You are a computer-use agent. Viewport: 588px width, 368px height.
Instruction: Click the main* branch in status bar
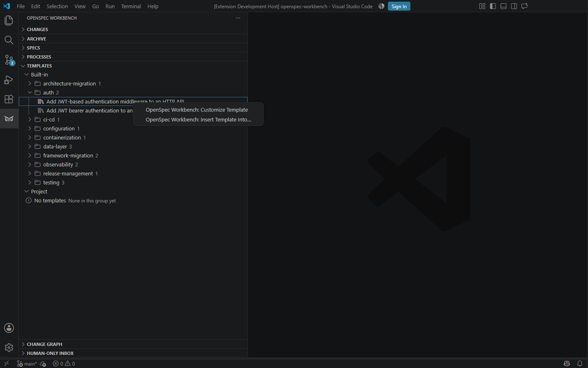click(x=27, y=364)
